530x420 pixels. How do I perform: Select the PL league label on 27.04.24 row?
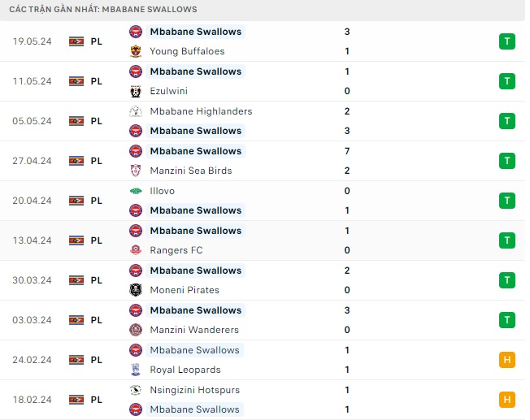coord(97,161)
